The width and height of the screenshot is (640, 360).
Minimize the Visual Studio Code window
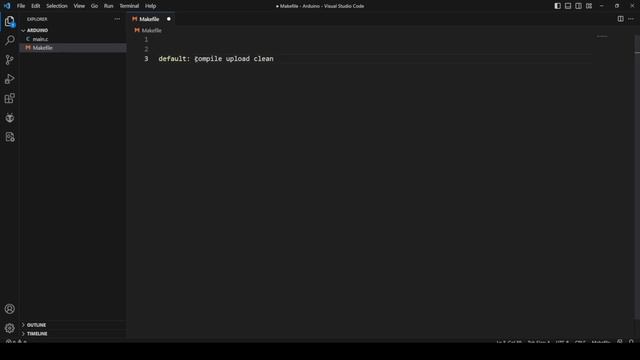coord(602,6)
